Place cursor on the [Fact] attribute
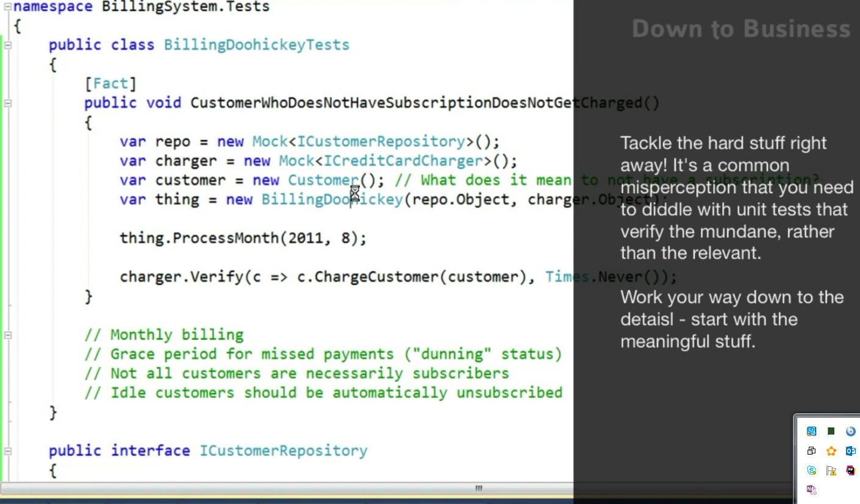The height and width of the screenshot is (504, 860). [x=110, y=83]
